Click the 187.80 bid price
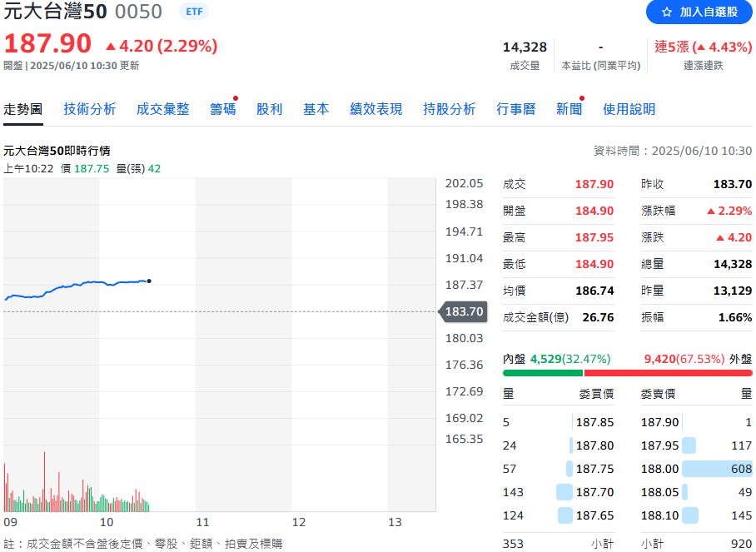Screen dimensions: 756x552 pos(595,445)
